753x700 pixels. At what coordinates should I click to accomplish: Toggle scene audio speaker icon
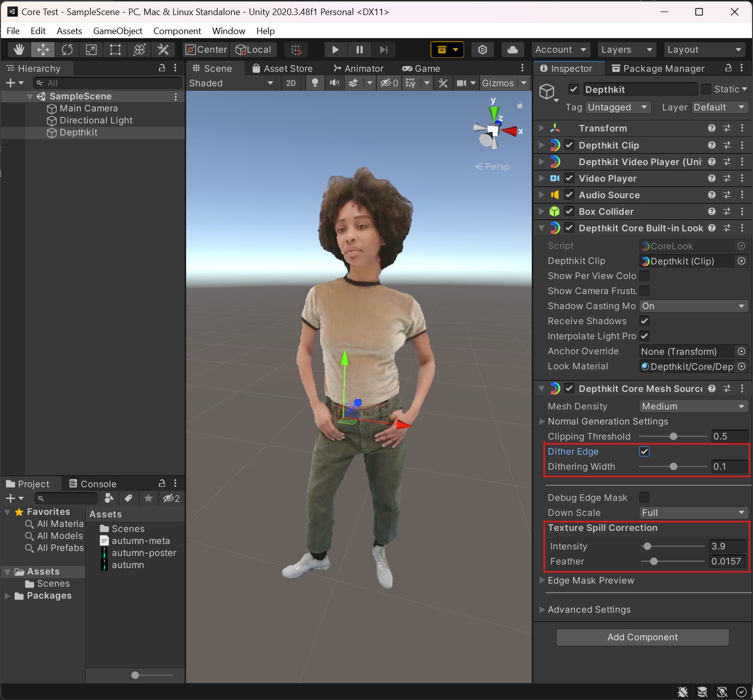334,83
